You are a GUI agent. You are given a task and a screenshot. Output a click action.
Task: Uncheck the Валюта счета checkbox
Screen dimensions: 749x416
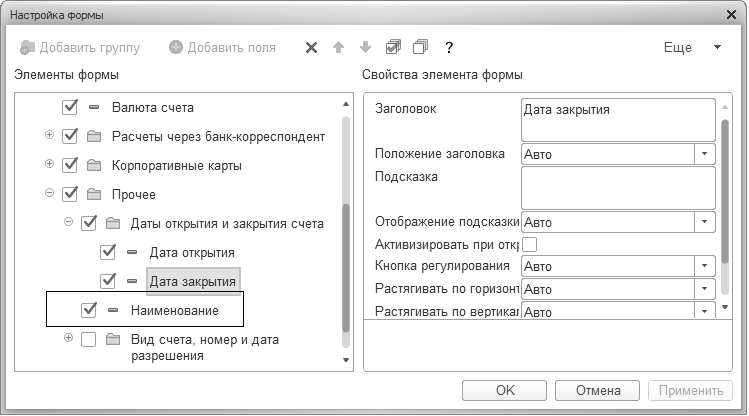pos(70,107)
